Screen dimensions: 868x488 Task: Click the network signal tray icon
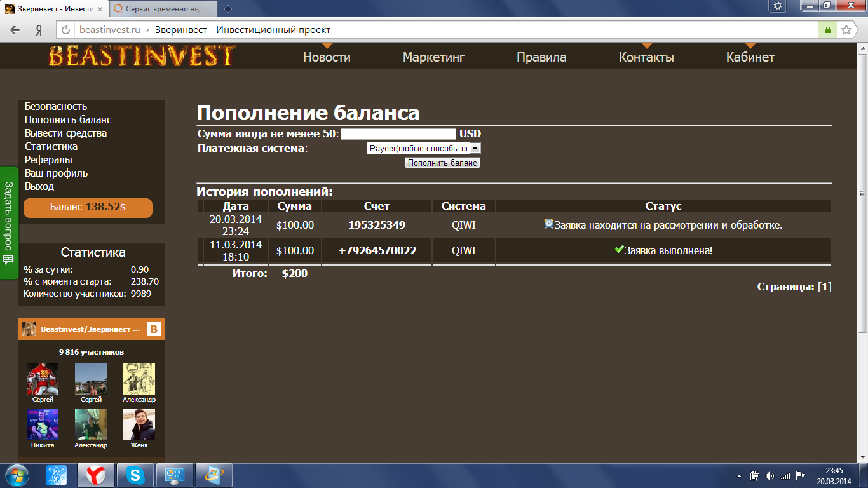[785, 475]
